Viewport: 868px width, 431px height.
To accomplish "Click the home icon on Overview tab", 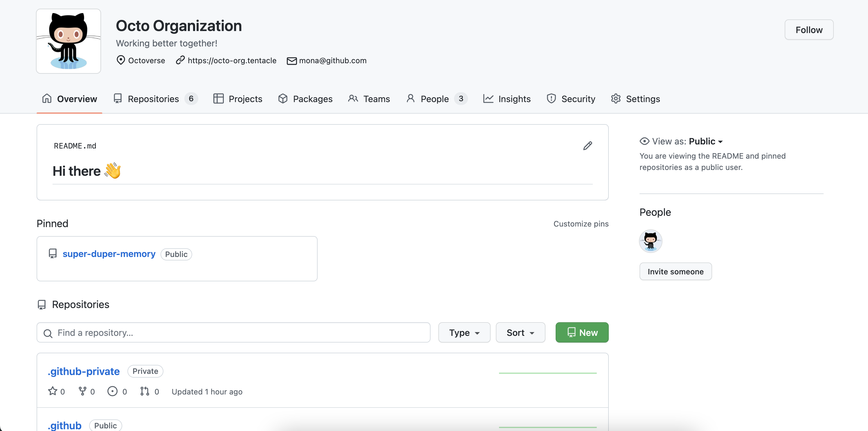I will tap(47, 98).
